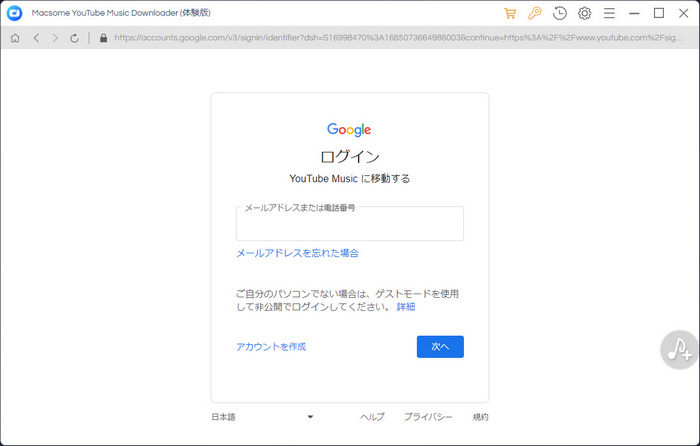Open the 規約 terms link
The image size is (700, 446).
coord(480,417)
